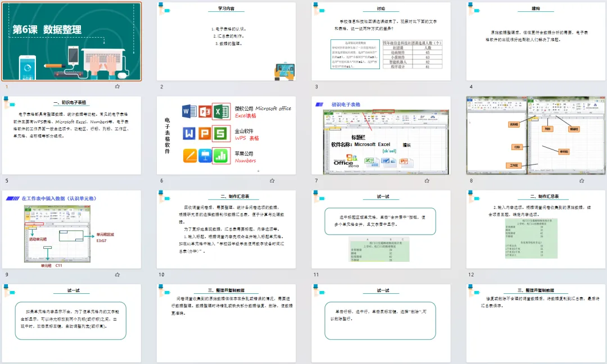Select the 试一试 slide about 删除整行
Viewport: 607px width, 364px height.
click(381, 324)
